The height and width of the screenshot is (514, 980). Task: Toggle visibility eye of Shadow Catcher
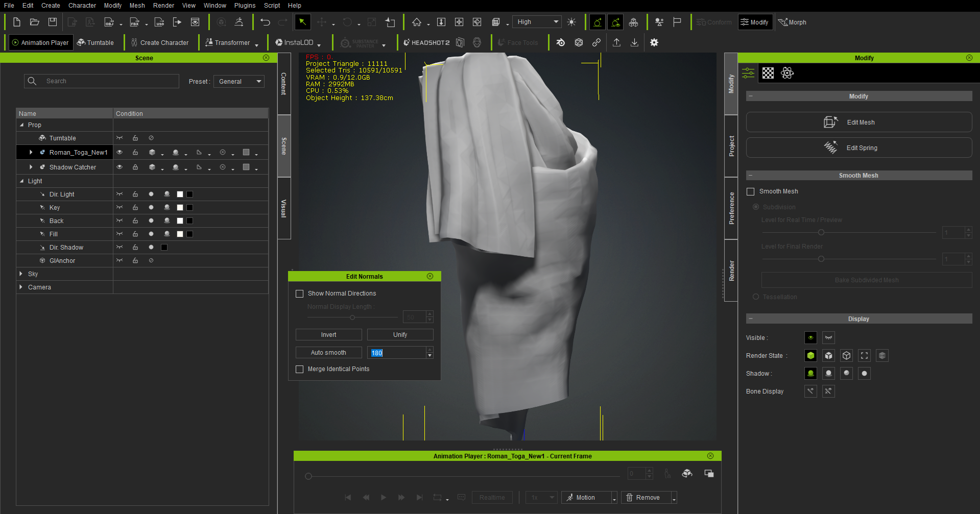[x=119, y=167]
